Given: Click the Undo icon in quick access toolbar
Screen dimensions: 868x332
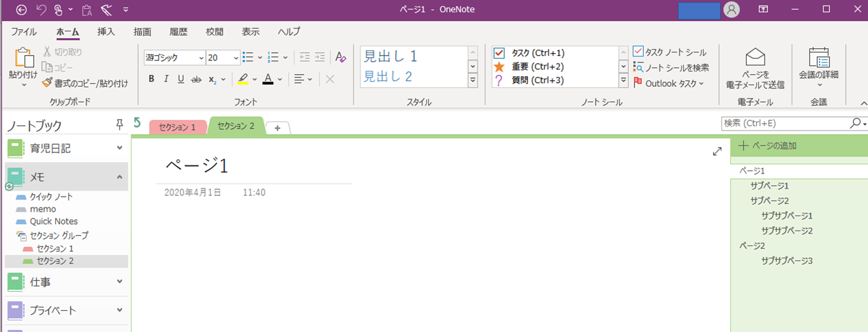Looking at the screenshot, I should [x=42, y=10].
